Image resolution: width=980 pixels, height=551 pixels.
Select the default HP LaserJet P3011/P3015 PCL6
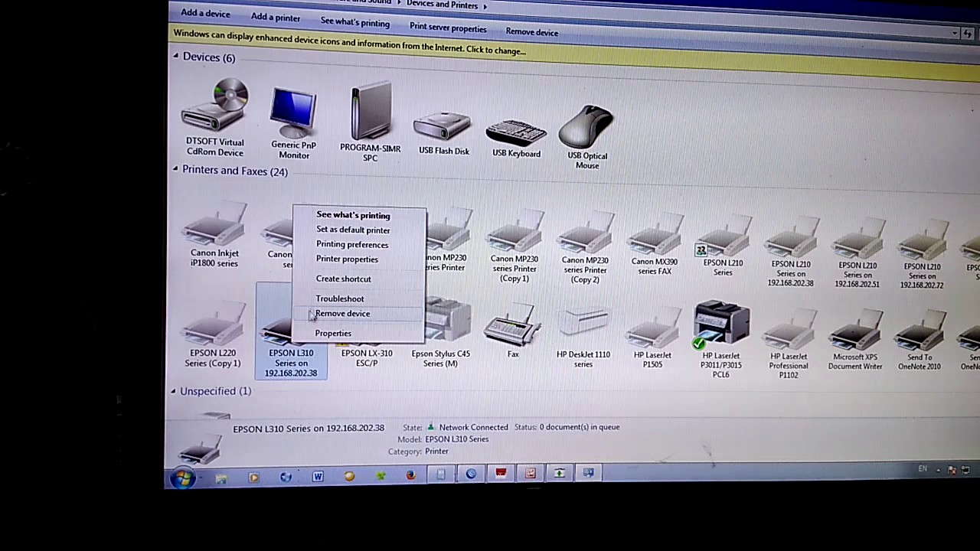(x=720, y=339)
